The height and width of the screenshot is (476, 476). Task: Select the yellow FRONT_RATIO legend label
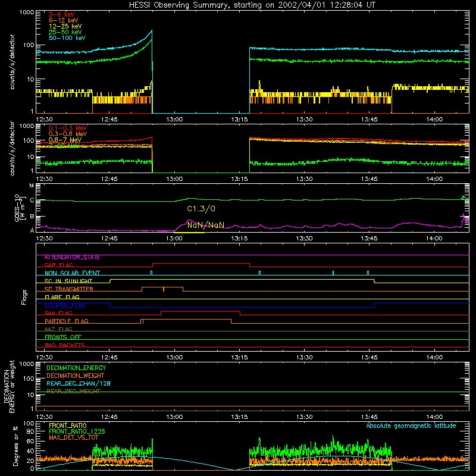(68, 425)
